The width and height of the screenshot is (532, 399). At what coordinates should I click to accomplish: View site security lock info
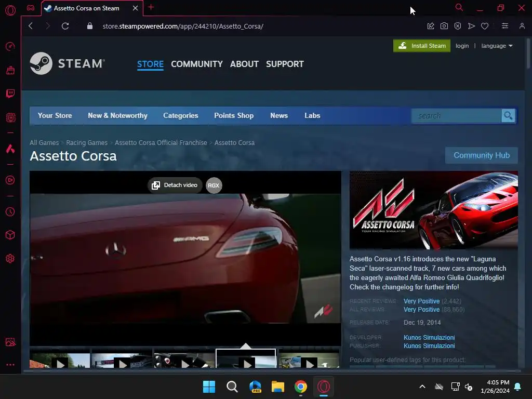coord(90,26)
